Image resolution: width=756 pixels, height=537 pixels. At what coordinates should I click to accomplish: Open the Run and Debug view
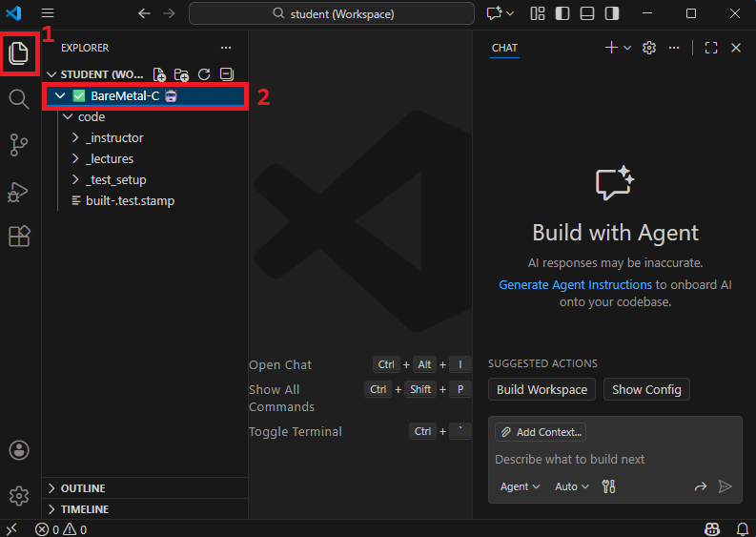click(x=19, y=192)
